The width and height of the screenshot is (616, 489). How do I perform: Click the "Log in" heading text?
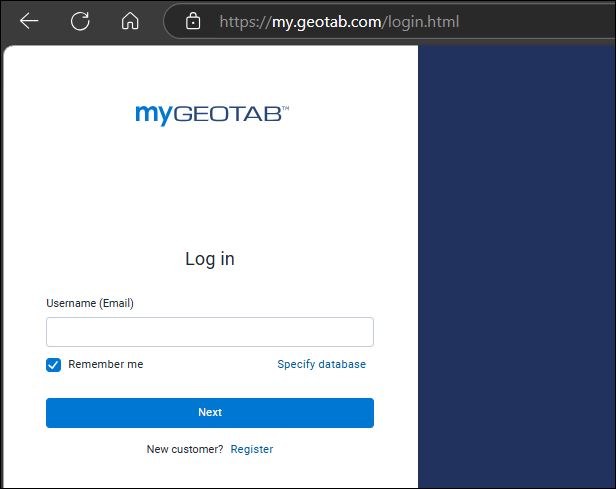click(x=210, y=259)
